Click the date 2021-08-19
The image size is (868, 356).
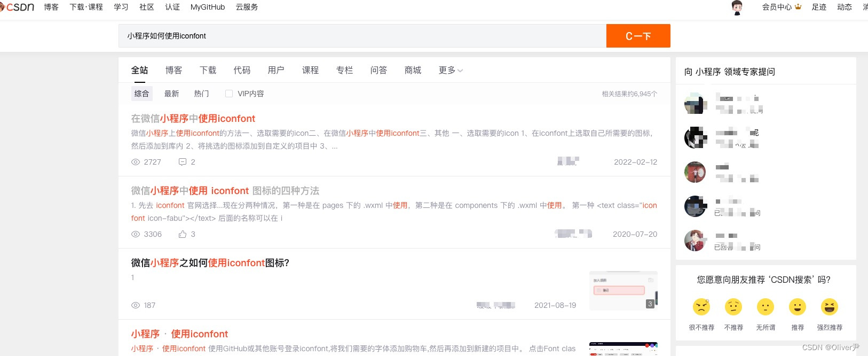click(555, 305)
